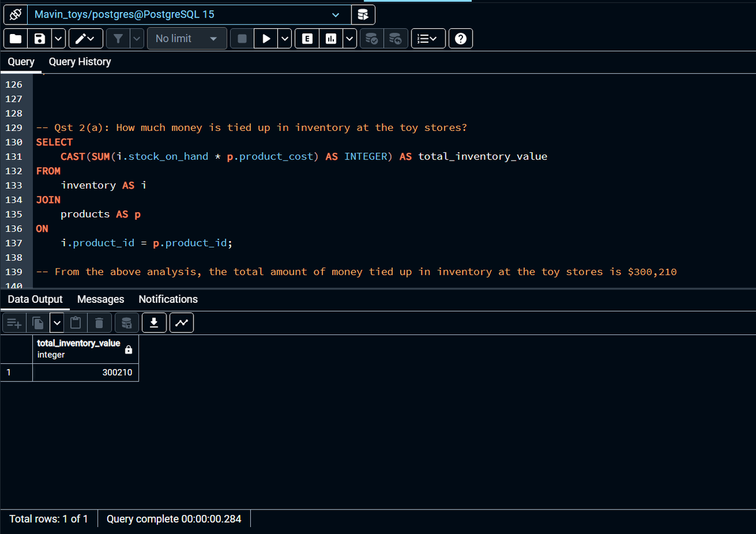This screenshot has width=756, height=534.
Task: Switch to the Query History tab
Action: (80, 62)
